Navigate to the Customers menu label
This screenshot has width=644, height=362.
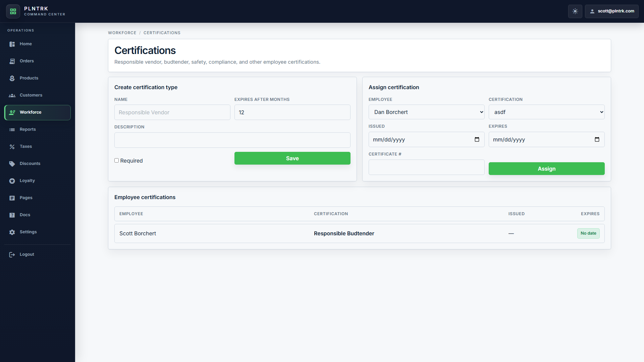pos(31,95)
